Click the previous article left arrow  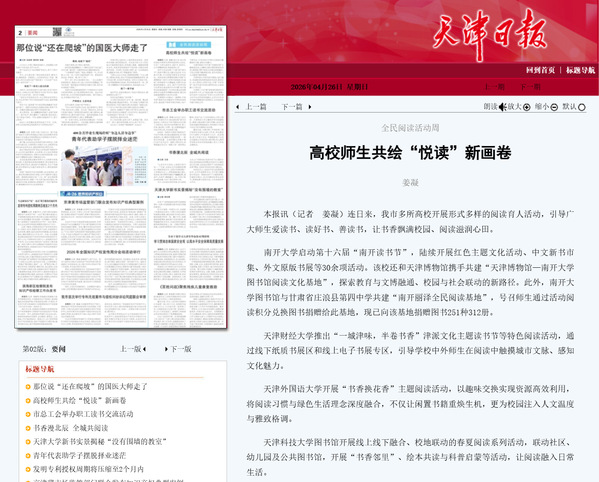coord(238,107)
